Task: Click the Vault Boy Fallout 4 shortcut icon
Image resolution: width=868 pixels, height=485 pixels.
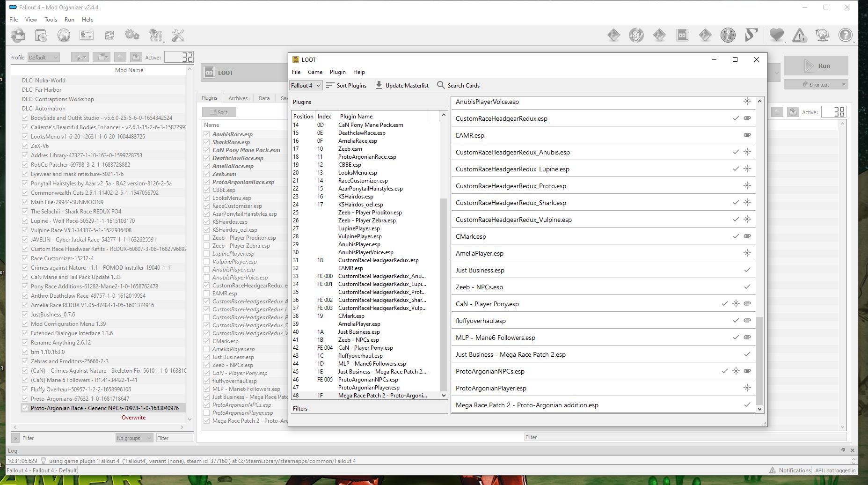Action: [636, 35]
